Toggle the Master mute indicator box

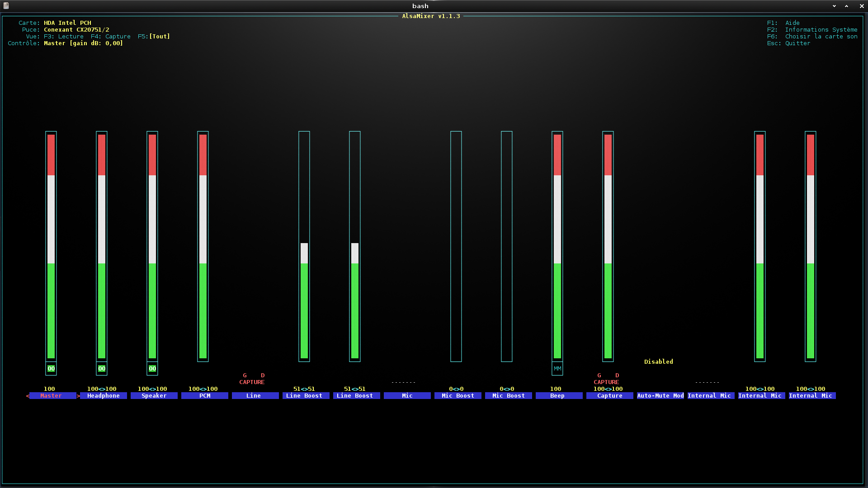[x=51, y=369]
